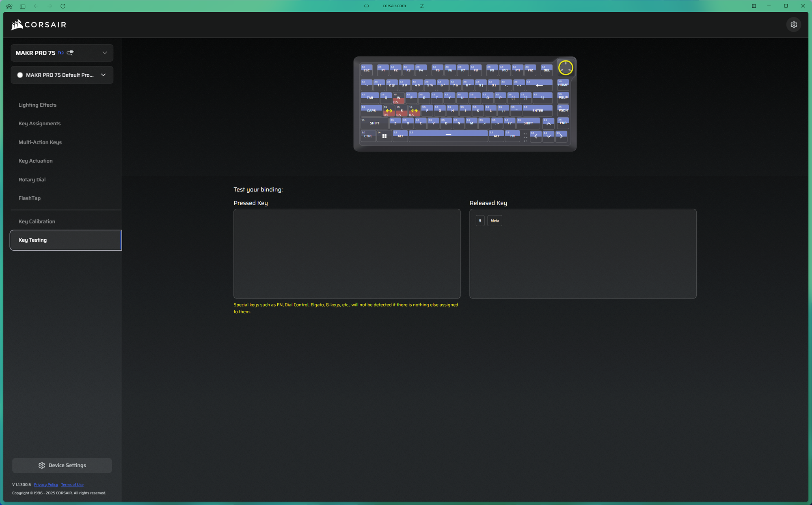812x505 pixels.
Task: Expand the MAKR PRO 75 device dropdown
Action: tap(105, 53)
